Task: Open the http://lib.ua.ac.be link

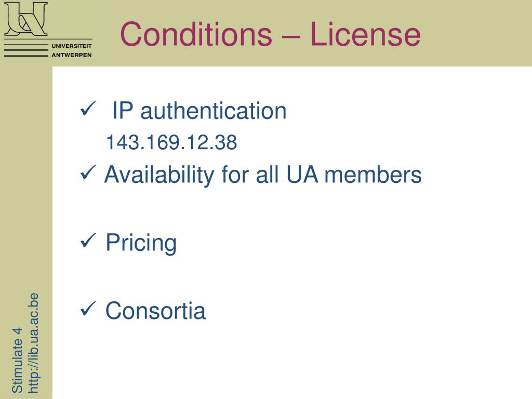Action: (33, 343)
